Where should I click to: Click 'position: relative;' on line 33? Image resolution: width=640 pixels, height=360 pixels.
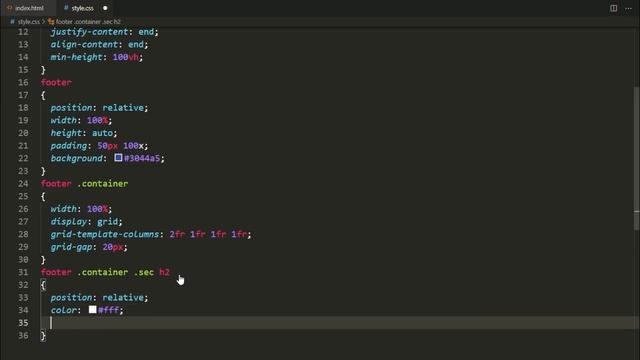(99, 298)
